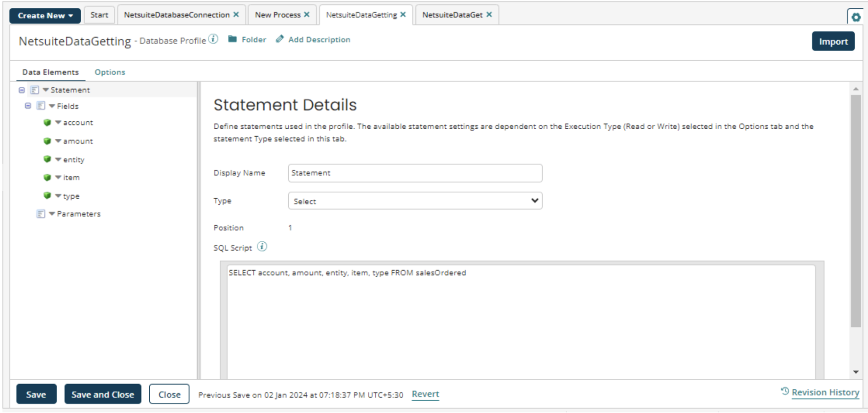
Task: Open the Parameters node dropdown arrow
Action: pos(52,214)
